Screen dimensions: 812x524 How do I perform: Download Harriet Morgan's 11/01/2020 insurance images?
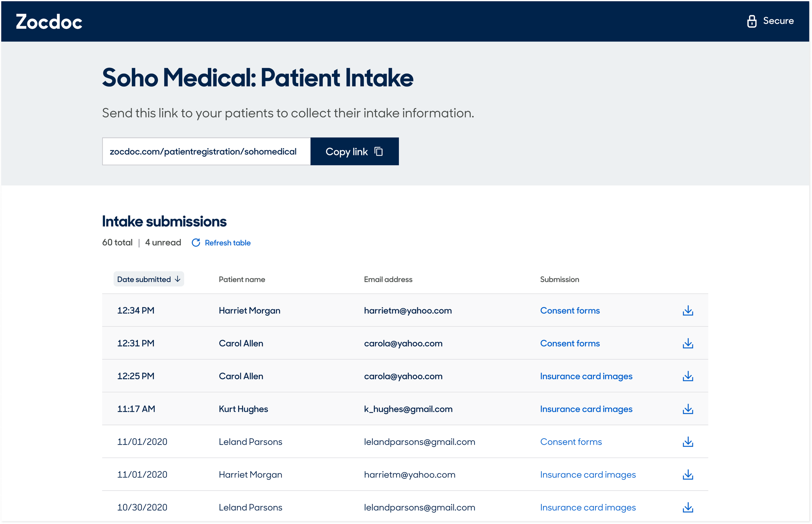(688, 474)
